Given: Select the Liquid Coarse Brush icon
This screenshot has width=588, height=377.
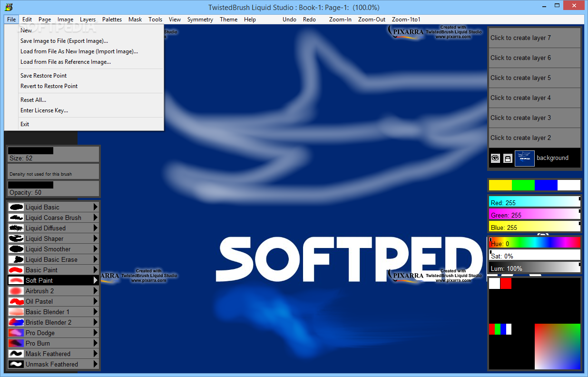Looking at the screenshot, I should [16, 218].
